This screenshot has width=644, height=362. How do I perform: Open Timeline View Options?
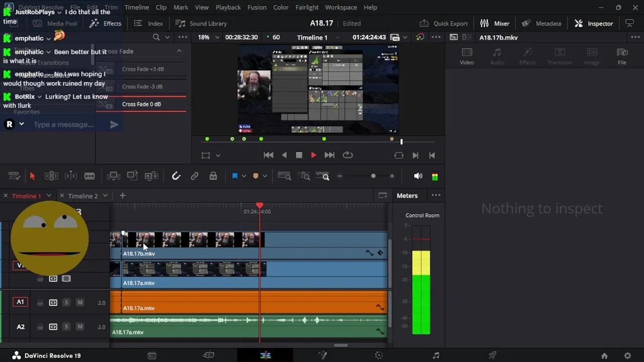(x=14, y=176)
